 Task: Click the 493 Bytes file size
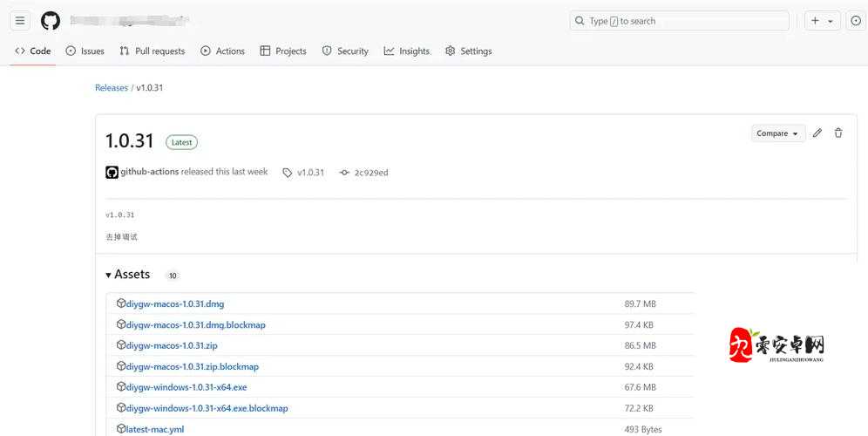(x=642, y=429)
